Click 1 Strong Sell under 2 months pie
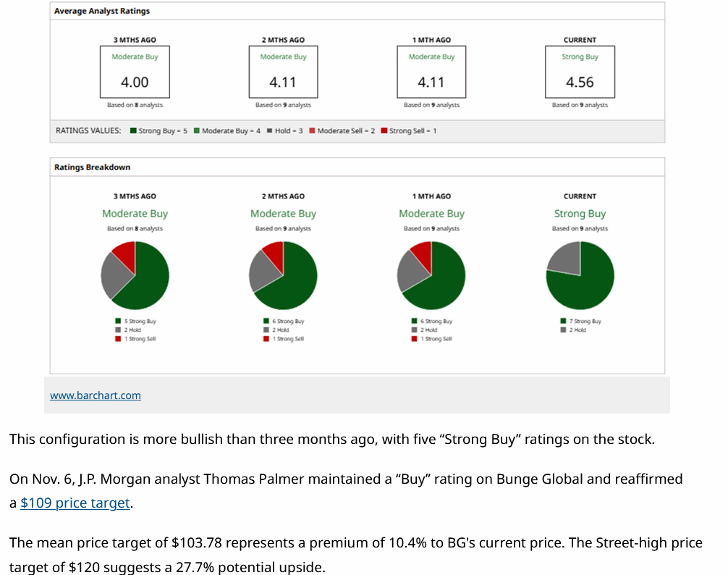Image resolution: width=728 pixels, height=575 pixels. [288, 339]
